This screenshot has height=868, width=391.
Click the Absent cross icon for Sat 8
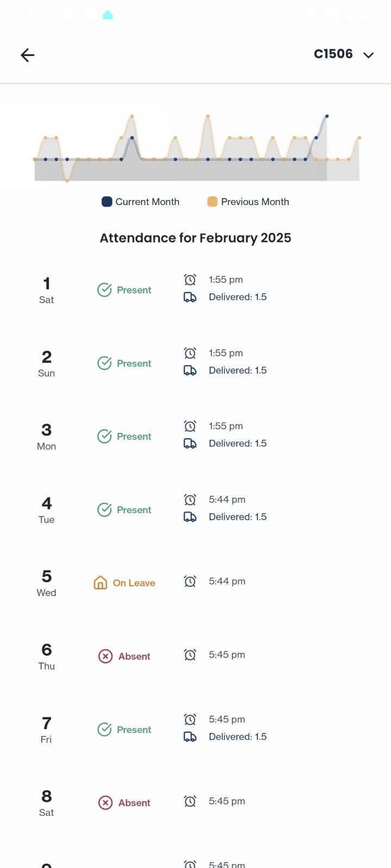click(x=105, y=803)
